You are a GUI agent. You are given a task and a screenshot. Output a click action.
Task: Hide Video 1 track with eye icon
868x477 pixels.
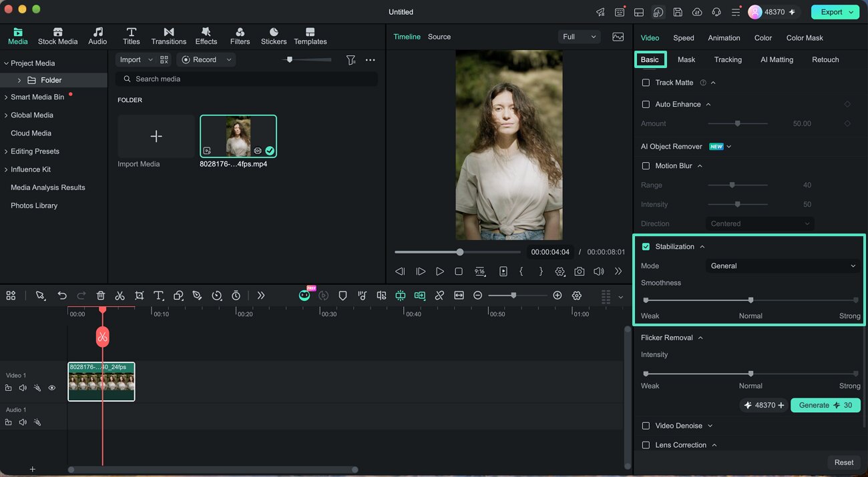click(51, 388)
